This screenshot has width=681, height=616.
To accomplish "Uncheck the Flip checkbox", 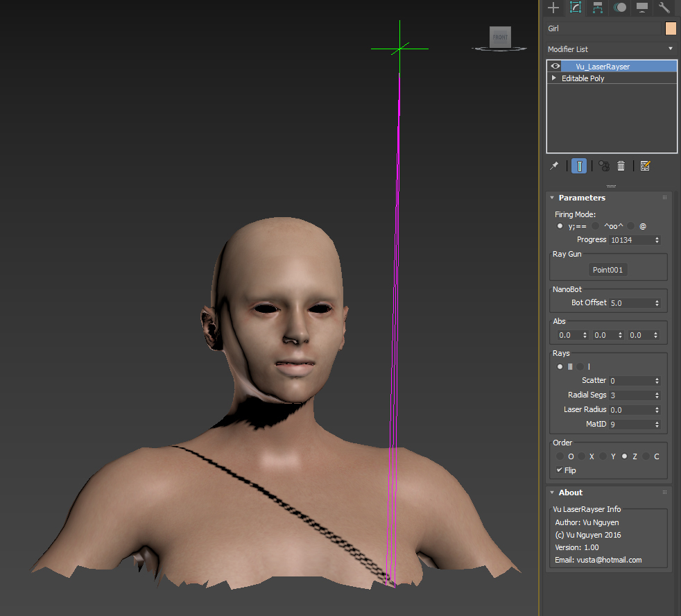I will pyautogui.click(x=560, y=470).
